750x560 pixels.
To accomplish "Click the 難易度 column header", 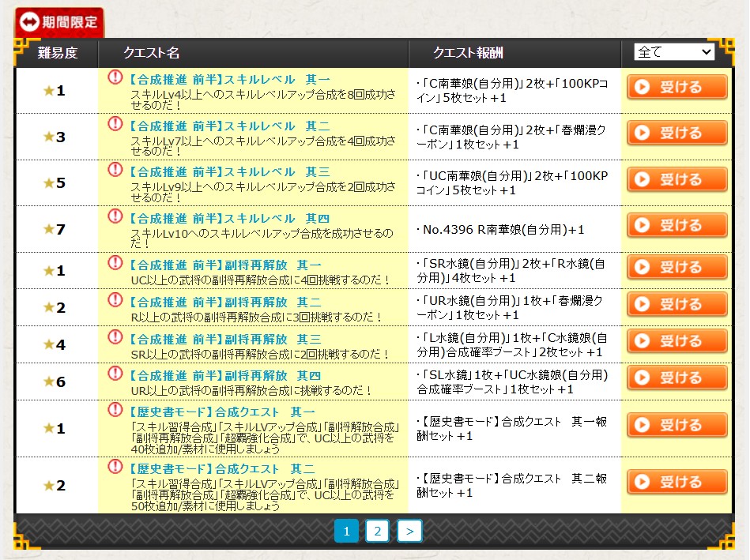I will 58,53.
